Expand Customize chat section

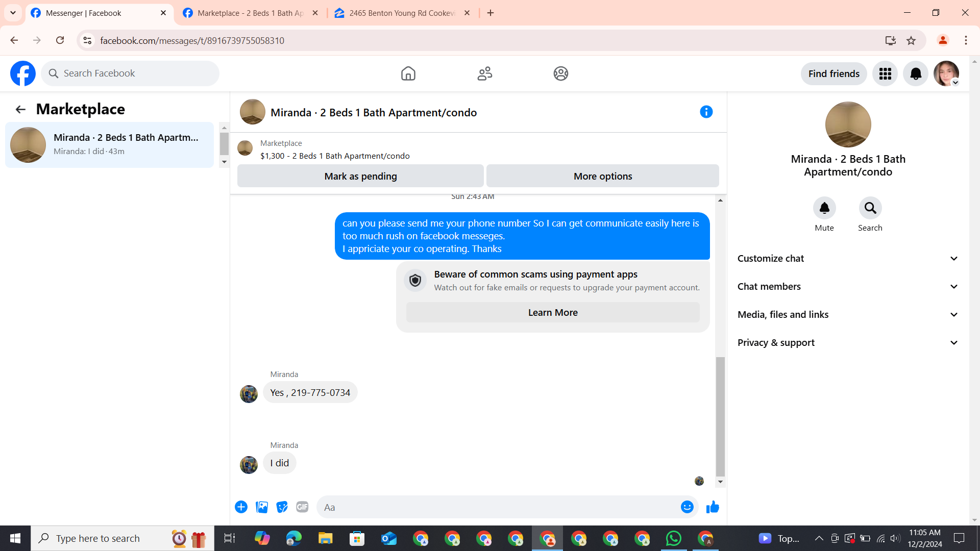pos(848,259)
